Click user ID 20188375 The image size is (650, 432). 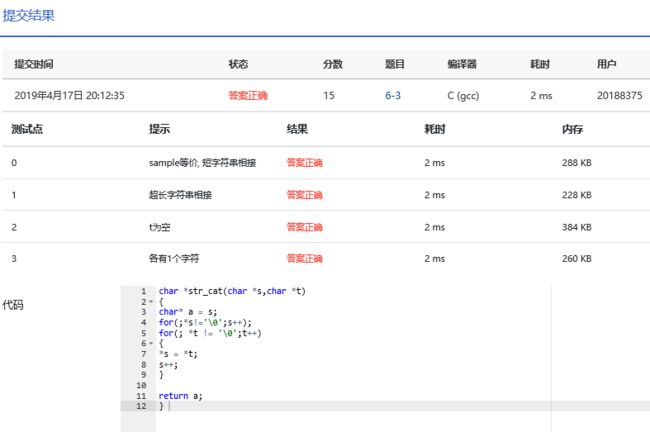[619, 95]
